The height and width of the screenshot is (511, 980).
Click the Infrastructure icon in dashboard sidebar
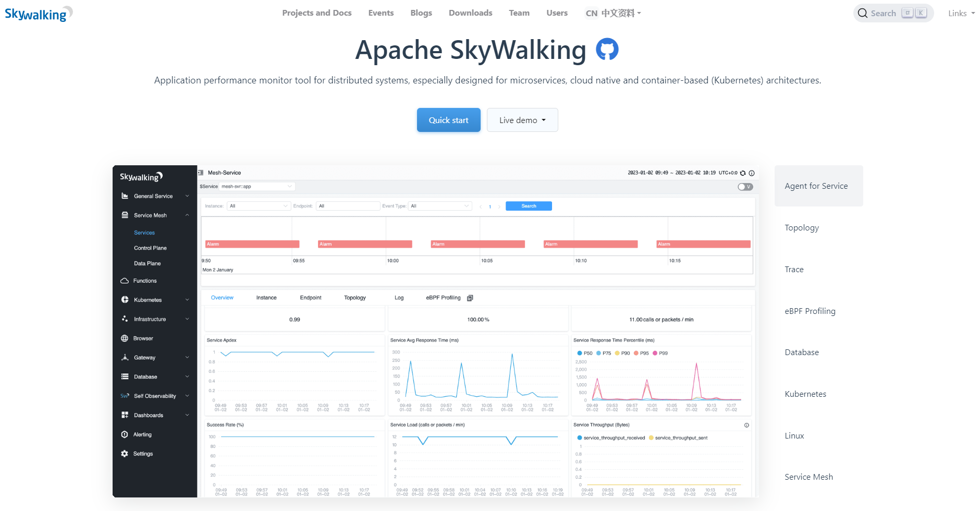[125, 319]
